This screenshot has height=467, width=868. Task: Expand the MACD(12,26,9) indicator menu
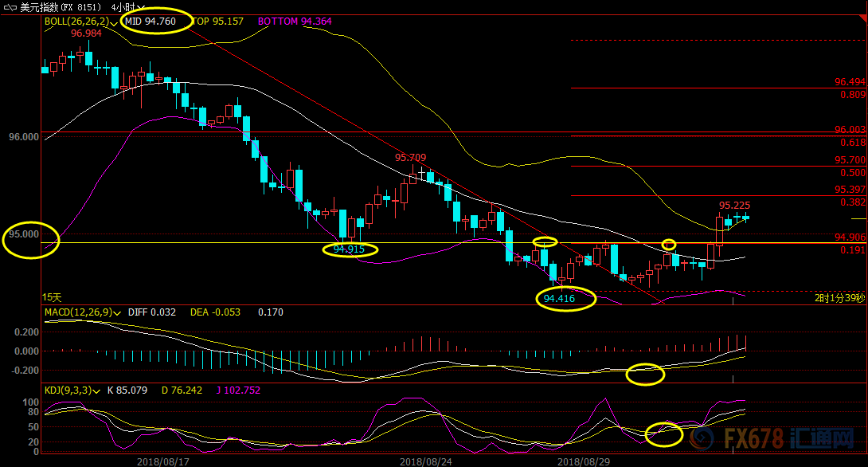(83, 312)
